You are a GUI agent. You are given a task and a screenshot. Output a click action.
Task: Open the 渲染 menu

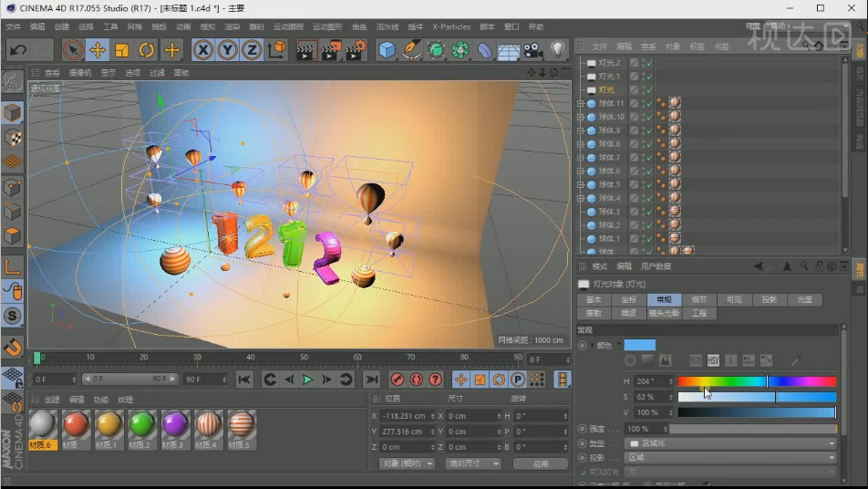[232, 26]
